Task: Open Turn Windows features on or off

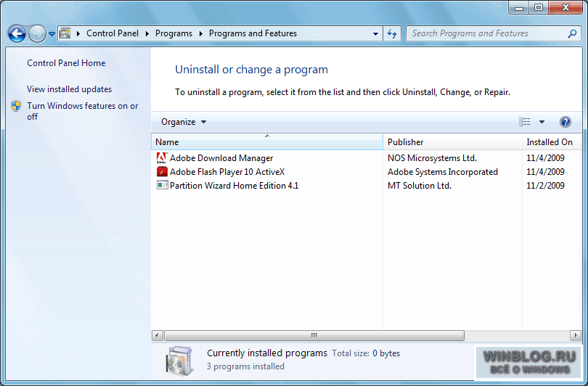Action: click(83, 111)
